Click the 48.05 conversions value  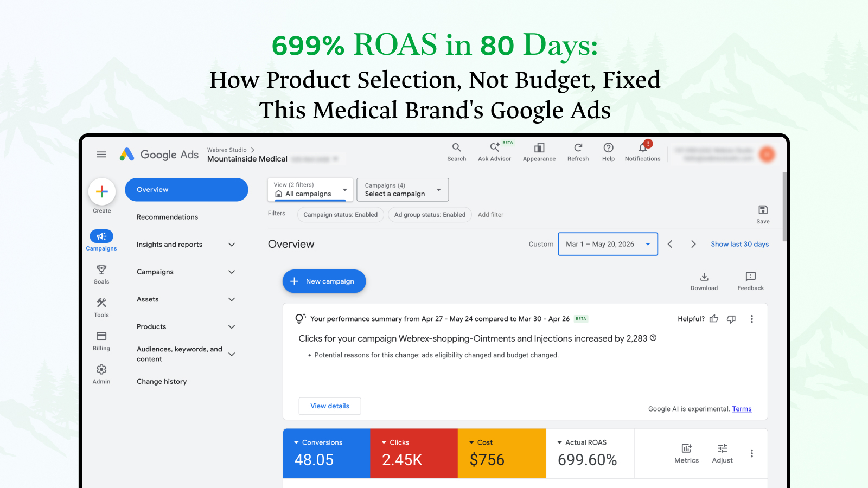coord(314,460)
